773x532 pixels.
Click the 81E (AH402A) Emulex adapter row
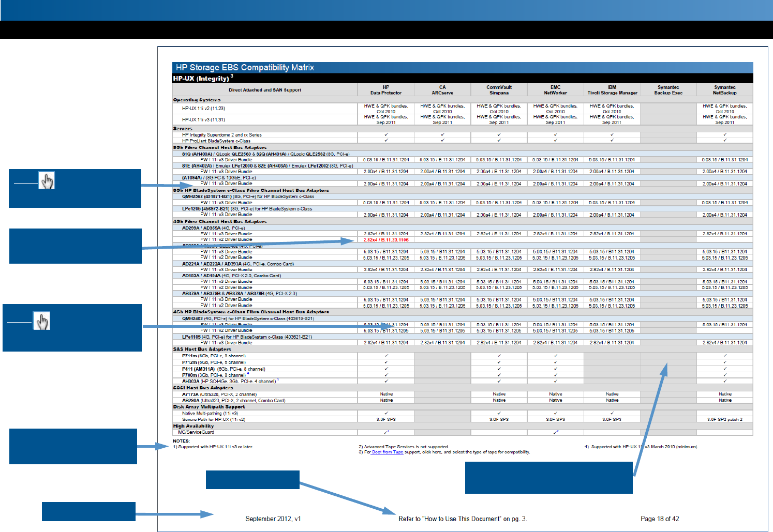267,166
